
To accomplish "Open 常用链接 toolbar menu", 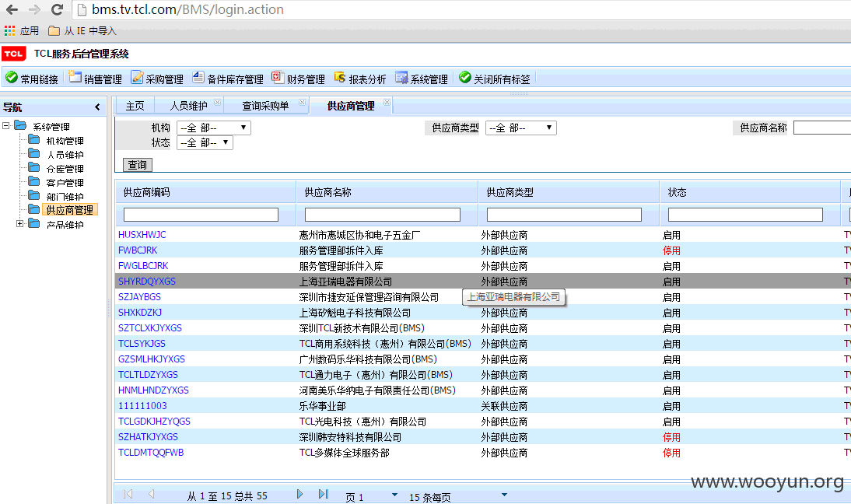I will tap(32, 79).
